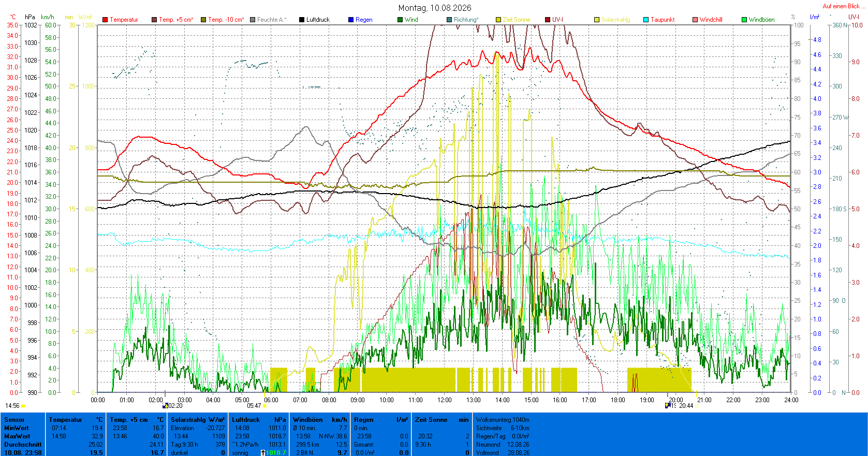This screenshot has height=456, width=868.
Task: Click the 'sonnig' weather status text
Action: click(x=240, y=453)
